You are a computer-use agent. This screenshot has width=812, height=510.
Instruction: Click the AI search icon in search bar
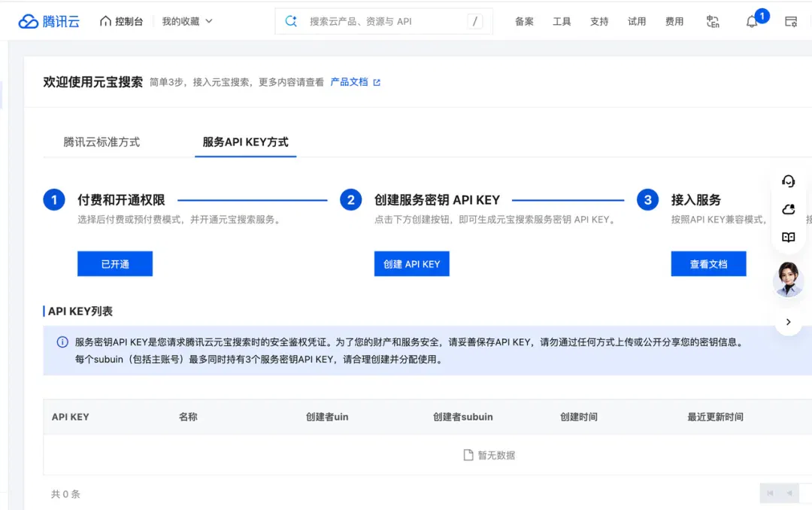[291, 21]
